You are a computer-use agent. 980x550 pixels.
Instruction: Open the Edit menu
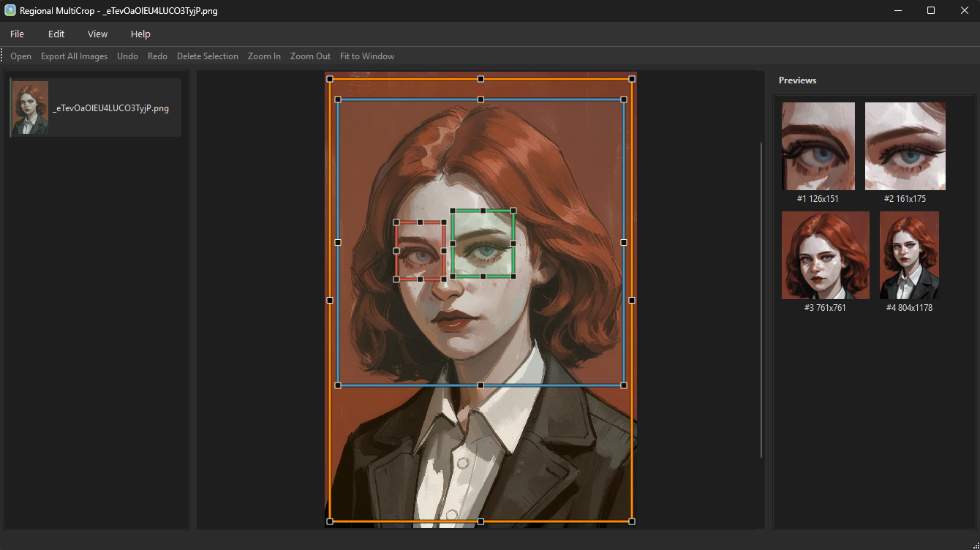56,34
